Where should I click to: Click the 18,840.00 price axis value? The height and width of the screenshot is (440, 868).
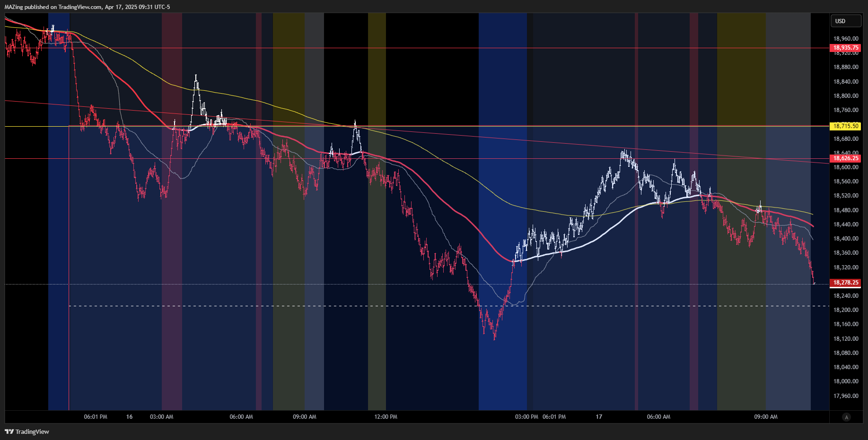(846, 82)
